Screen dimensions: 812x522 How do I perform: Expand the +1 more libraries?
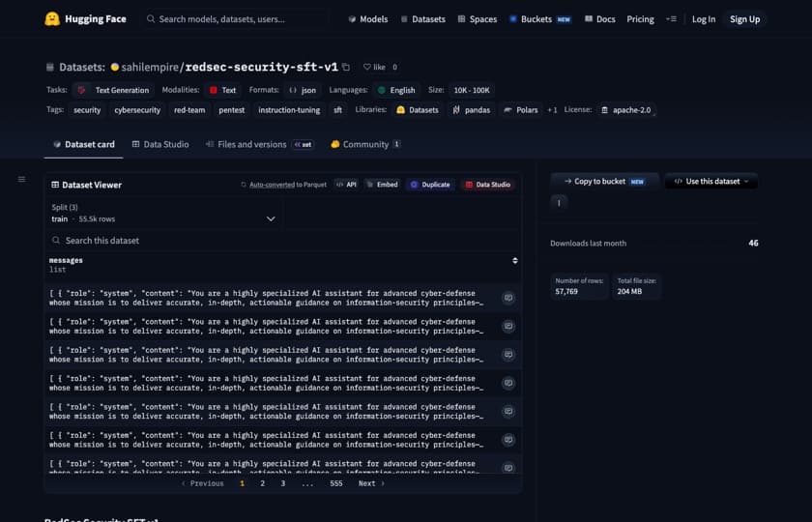[x=553, y=110]
